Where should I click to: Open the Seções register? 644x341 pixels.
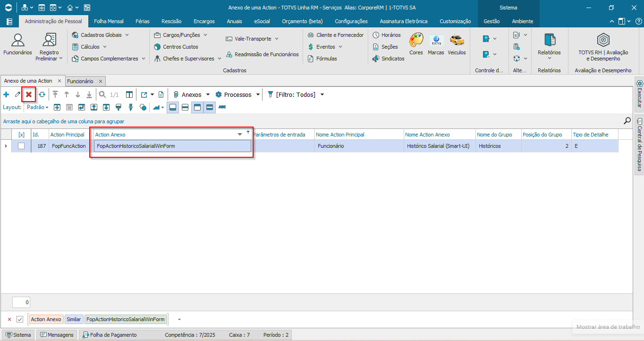(x=385, y=47)
